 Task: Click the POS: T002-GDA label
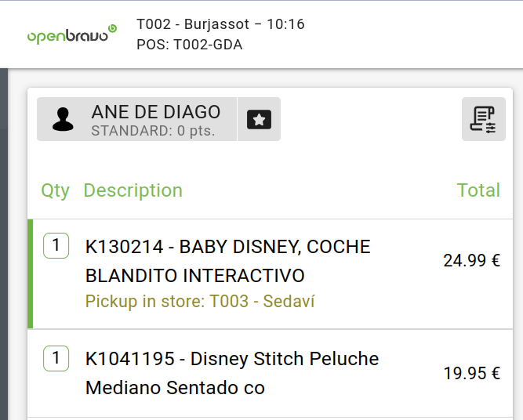point(189,45)
